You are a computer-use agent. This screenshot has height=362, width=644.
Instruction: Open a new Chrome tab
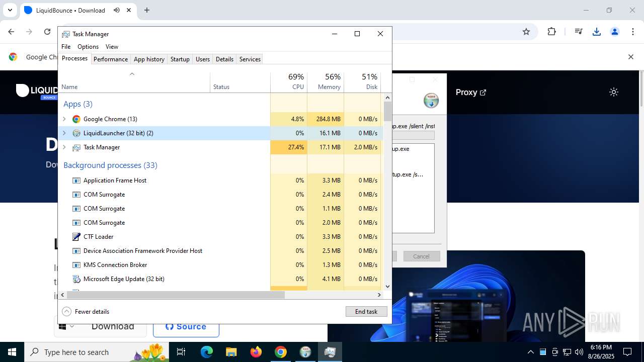(x=147, y=10)
